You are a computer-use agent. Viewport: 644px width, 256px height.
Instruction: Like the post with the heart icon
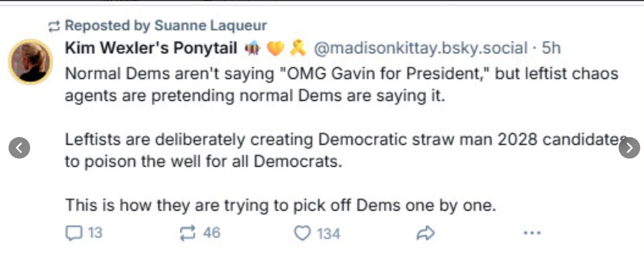click(302, 233)
